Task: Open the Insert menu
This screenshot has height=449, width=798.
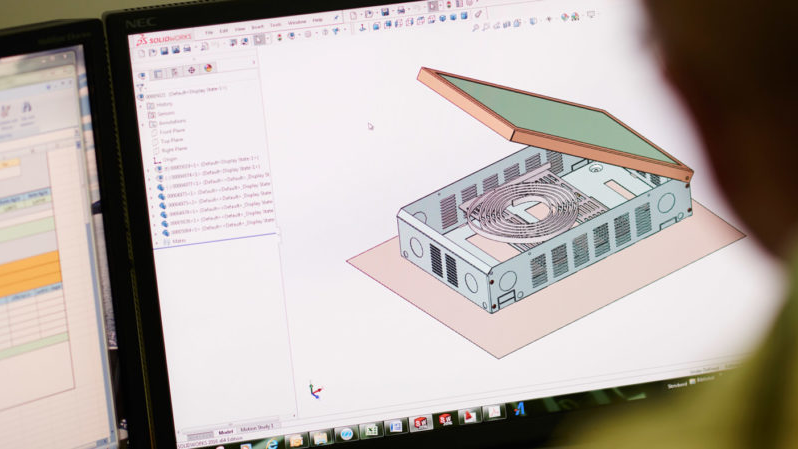Action: (258, 26)
